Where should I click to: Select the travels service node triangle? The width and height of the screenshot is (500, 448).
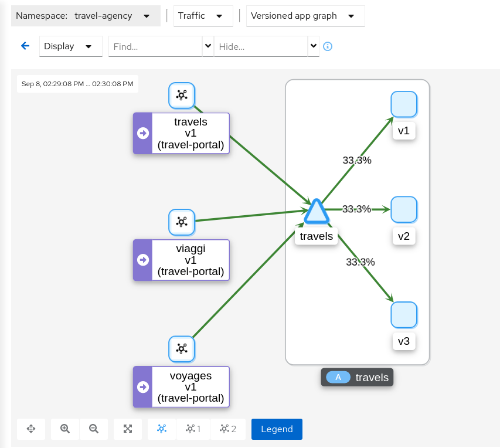tap(316, 212)
